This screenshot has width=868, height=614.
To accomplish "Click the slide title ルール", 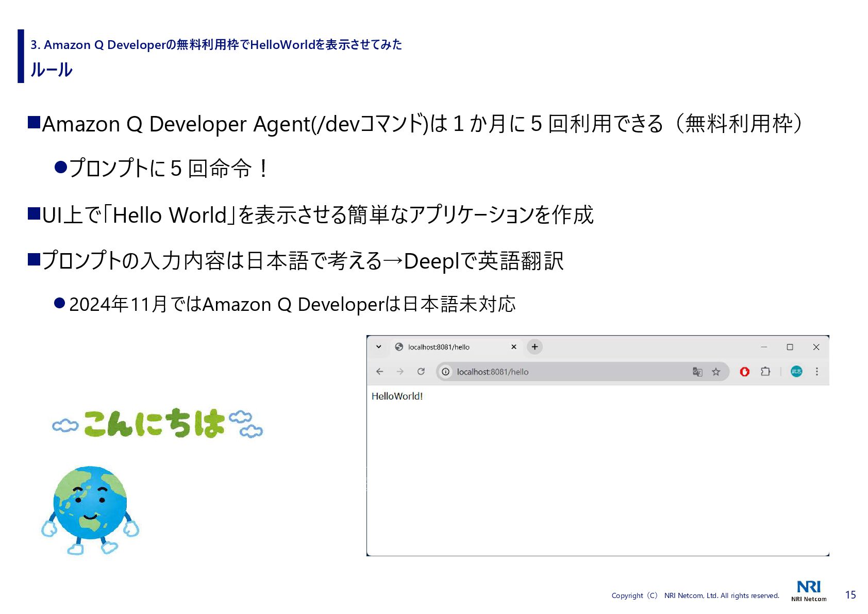I will [52, 70].
